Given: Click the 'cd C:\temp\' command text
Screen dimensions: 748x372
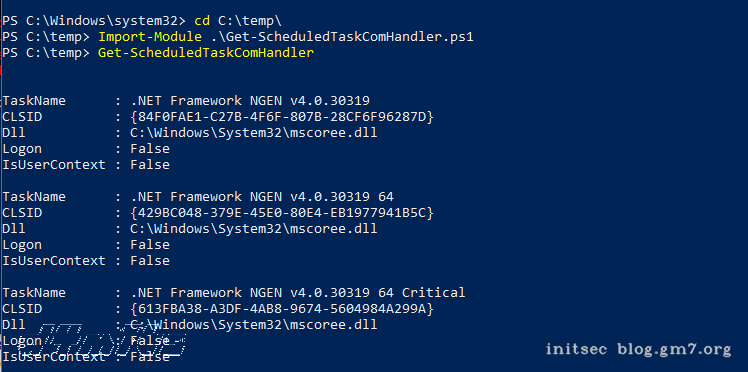Looking at the screenshot, I should [x=239, y=21].
